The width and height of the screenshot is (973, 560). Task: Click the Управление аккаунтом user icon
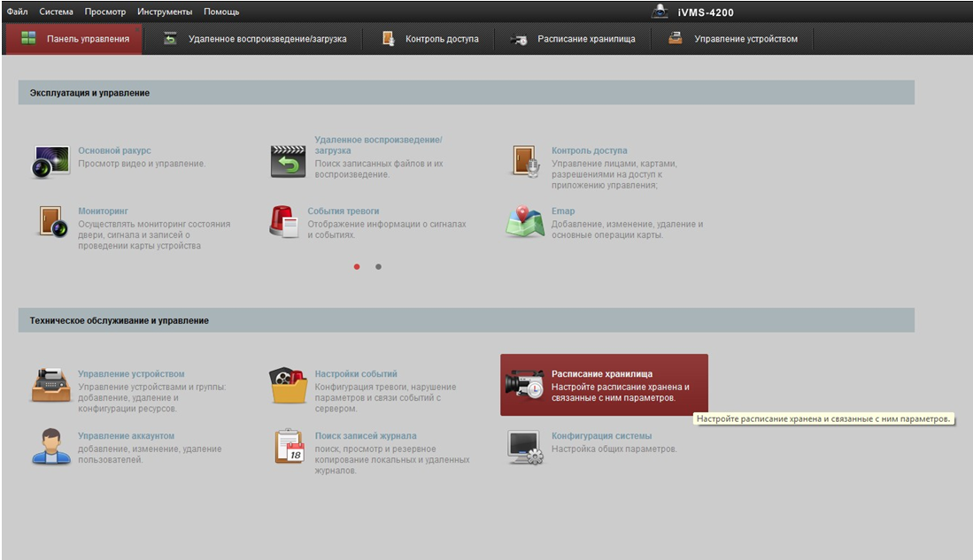coord(50,447)
